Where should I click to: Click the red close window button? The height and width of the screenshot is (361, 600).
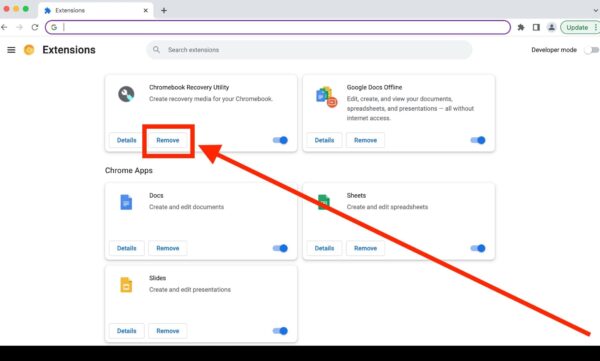click(7, 9)
